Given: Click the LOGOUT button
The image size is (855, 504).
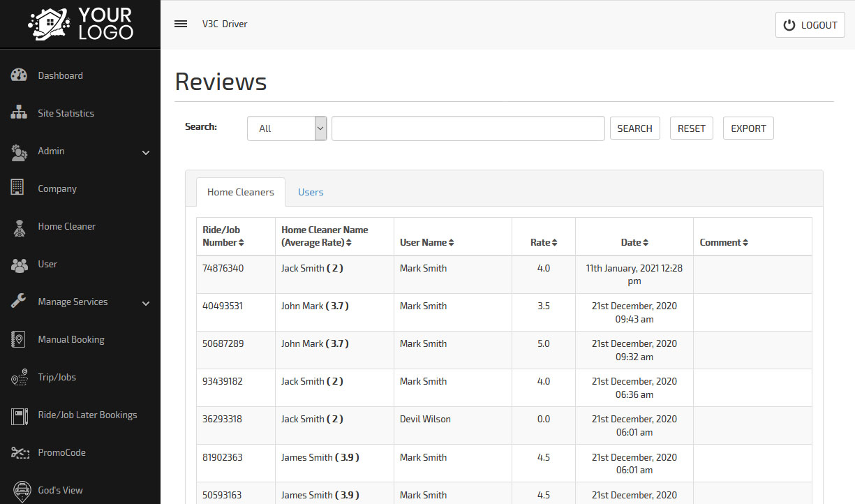Looking at the screenshot, I should 810,25.
